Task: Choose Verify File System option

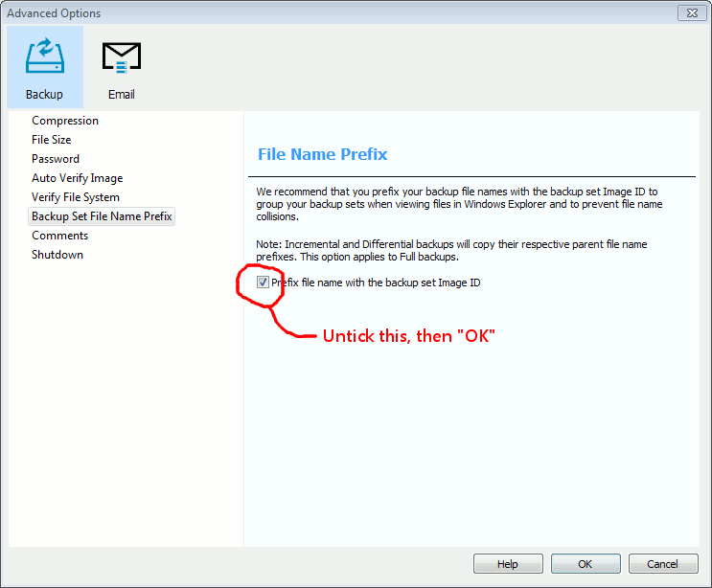Action: pyautogui.click(x=76, y=197)
